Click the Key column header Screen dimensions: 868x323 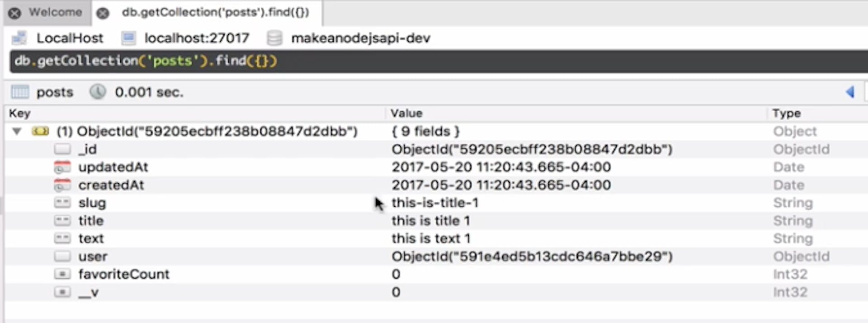pyautogui.click(x=20, y=113)
